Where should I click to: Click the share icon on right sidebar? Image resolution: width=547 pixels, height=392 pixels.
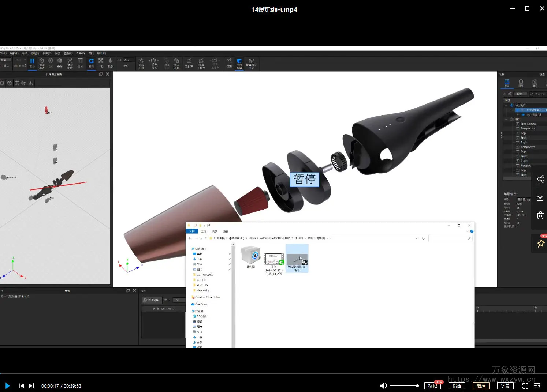click(x=540, y=179)
